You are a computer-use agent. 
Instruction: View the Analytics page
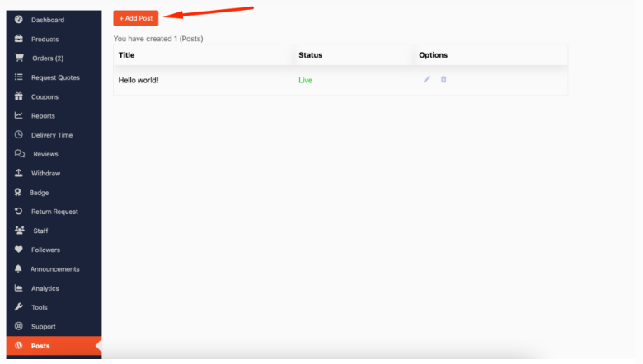point(45,288)
